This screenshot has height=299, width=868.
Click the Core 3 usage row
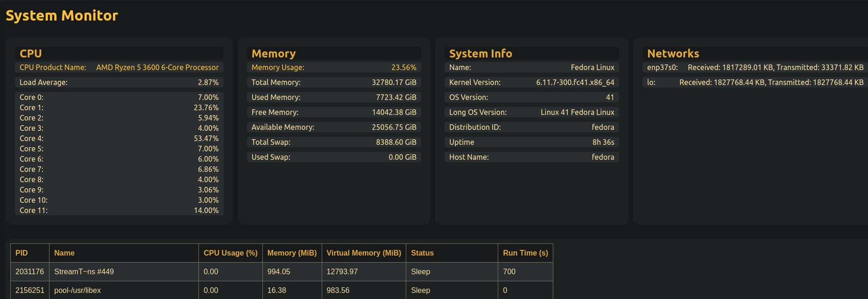pos(119,128)
